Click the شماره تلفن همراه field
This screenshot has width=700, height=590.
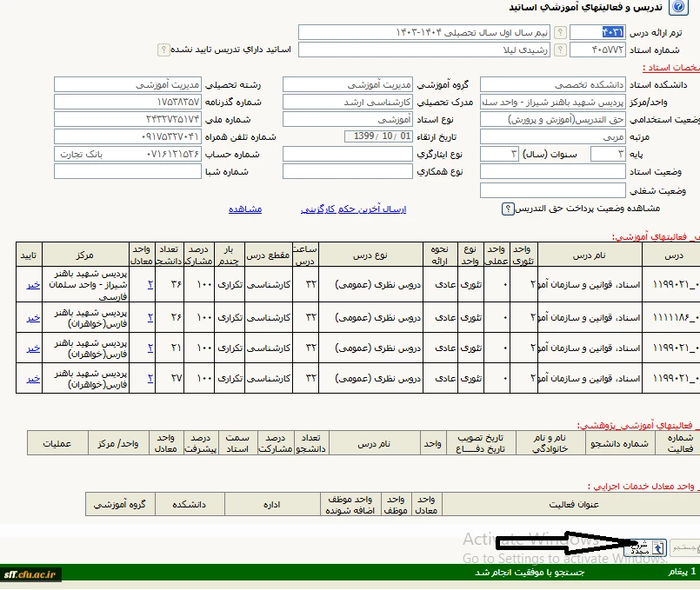tap(128, 137)
